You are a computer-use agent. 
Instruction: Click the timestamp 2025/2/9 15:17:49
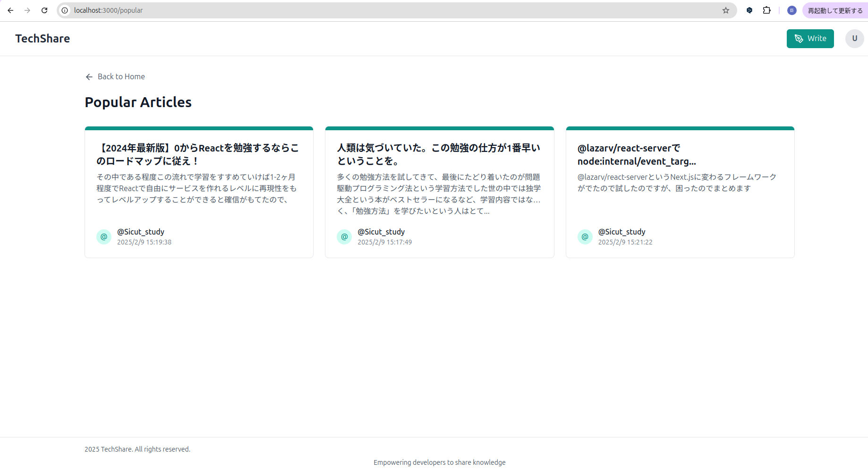click(x=385, y=242)
